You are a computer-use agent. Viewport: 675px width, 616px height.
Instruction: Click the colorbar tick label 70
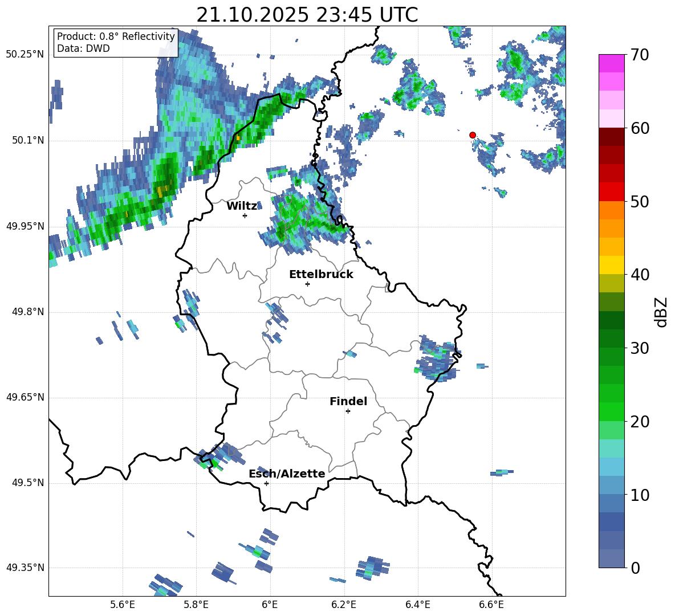click(640, 55)
